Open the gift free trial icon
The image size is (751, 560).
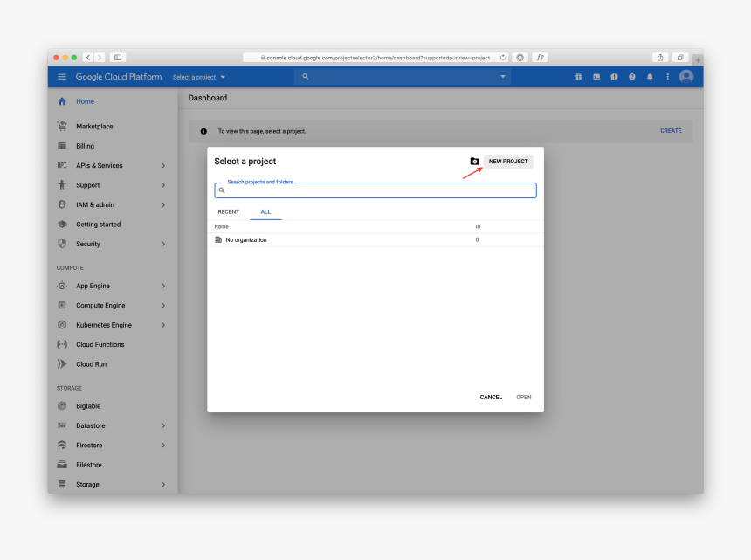pos(579,77)
